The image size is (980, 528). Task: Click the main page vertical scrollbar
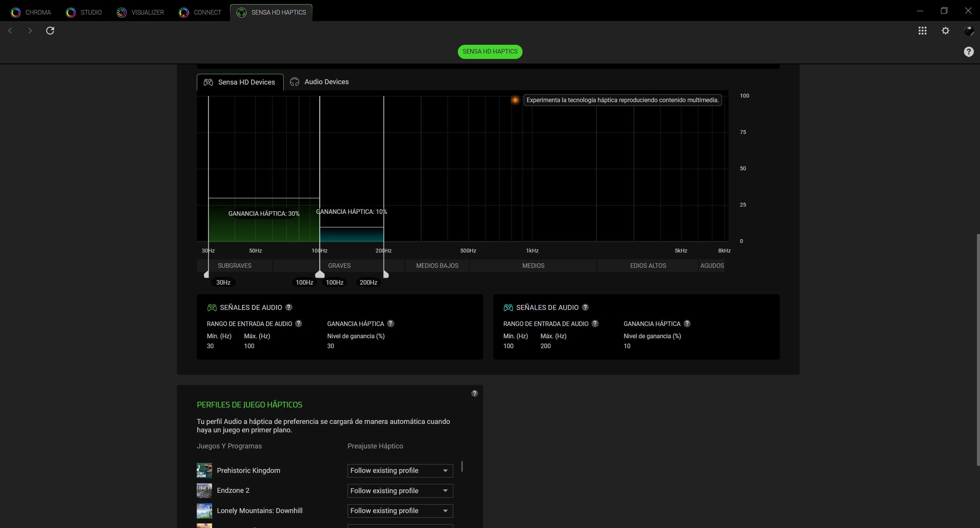tap(978, 350)
